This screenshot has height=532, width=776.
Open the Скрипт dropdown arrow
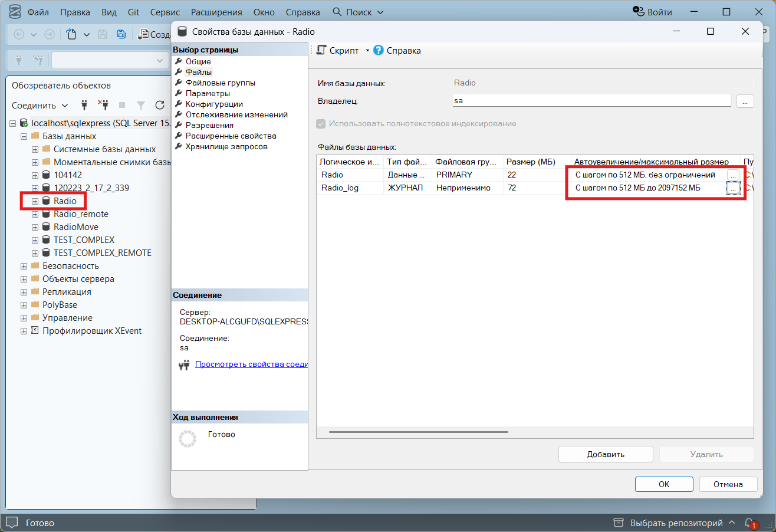tap(367, 51)
